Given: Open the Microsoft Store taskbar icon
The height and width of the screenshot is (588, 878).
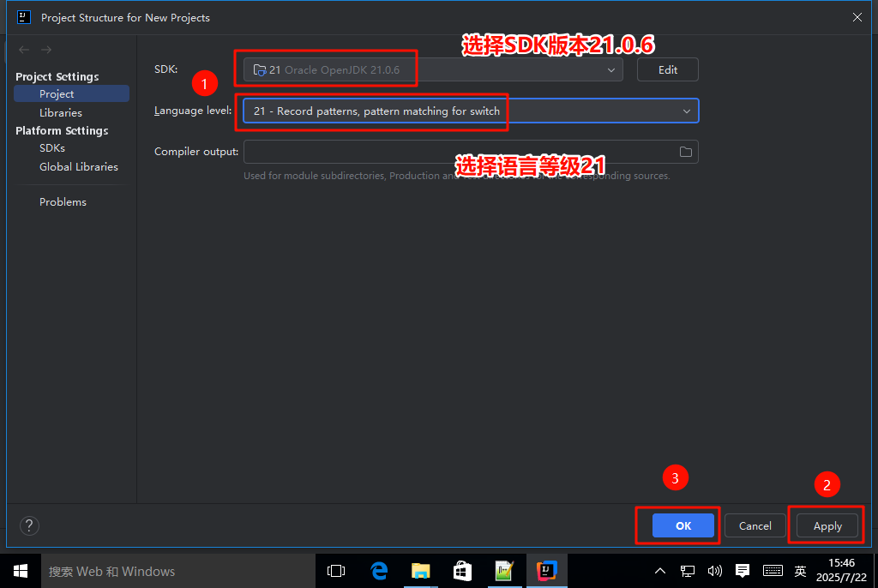Looking at the screenshot, I should click(462, 571).
